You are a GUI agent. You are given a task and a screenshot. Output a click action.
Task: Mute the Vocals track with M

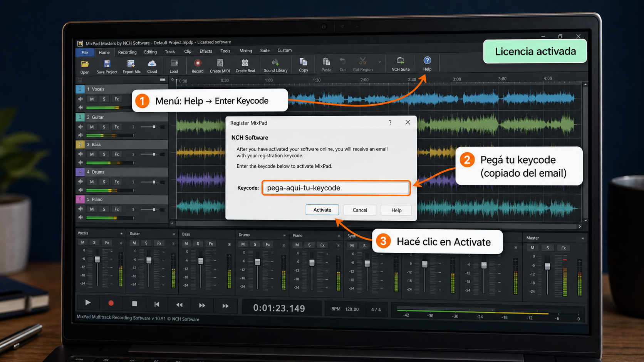click(92, 99)
